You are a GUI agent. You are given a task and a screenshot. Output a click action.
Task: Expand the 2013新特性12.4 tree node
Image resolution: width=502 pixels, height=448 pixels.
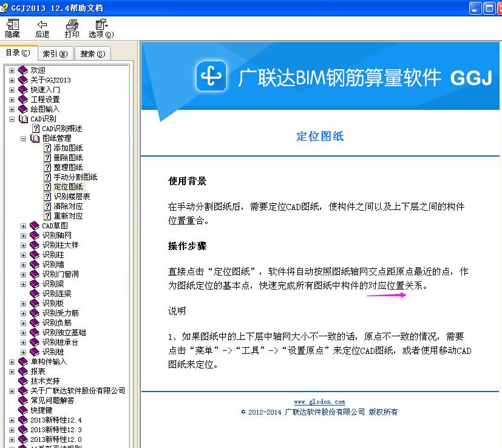[x=12, y=420]
